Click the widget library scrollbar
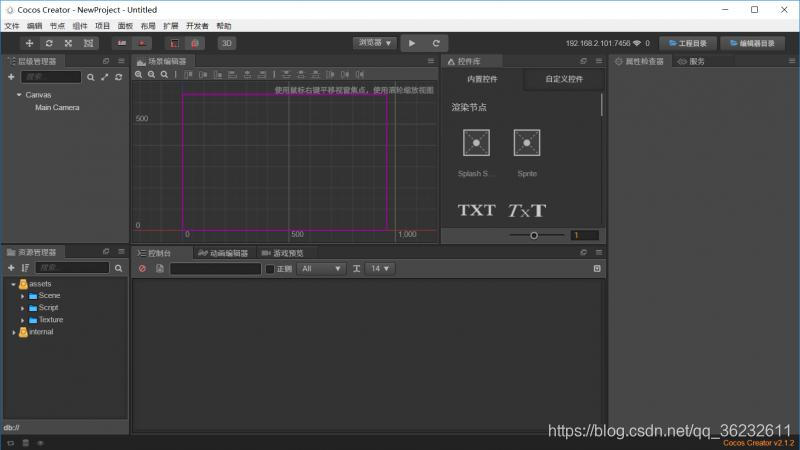Viewport: 800px width, 450px height. (x=602, y=105)
